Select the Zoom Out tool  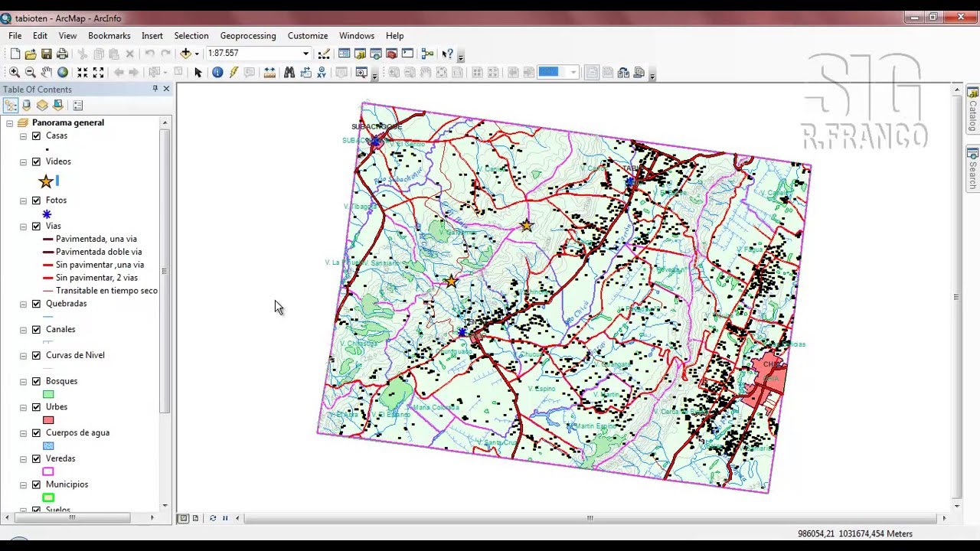click(30, 72)
